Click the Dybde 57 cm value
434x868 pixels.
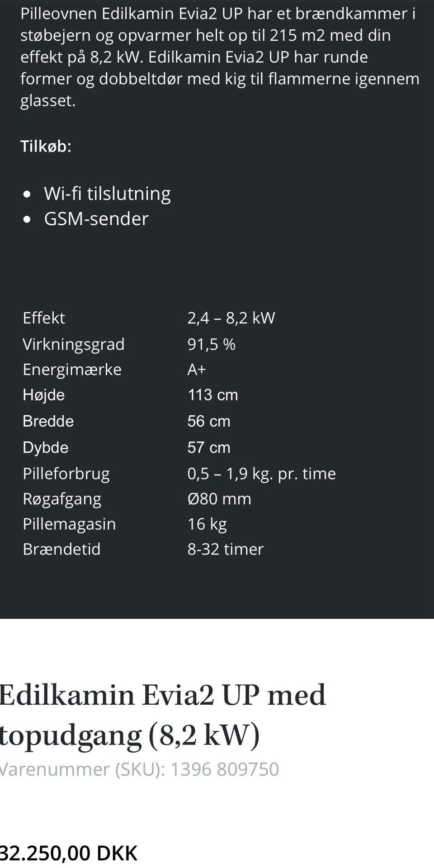tap(209, 447)
